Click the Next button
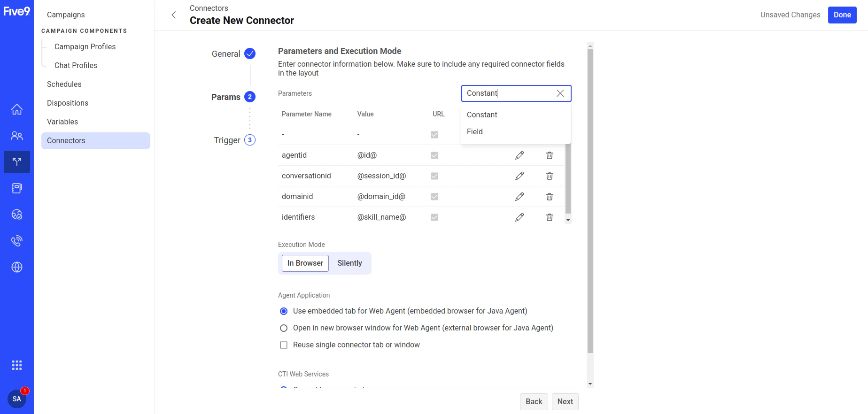868x414 pixels. coord(565,402)
